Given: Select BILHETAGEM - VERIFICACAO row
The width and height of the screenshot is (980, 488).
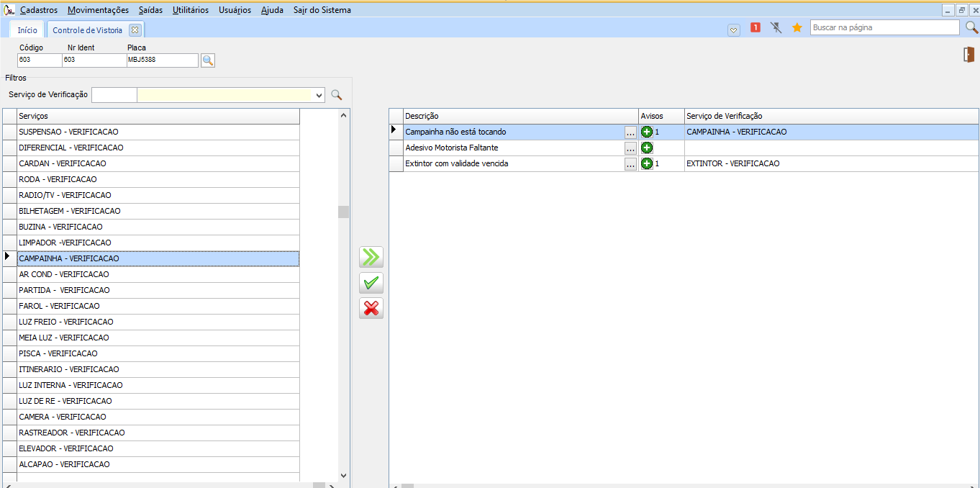Looking at the screenshot, I should [x=158, y=211].
